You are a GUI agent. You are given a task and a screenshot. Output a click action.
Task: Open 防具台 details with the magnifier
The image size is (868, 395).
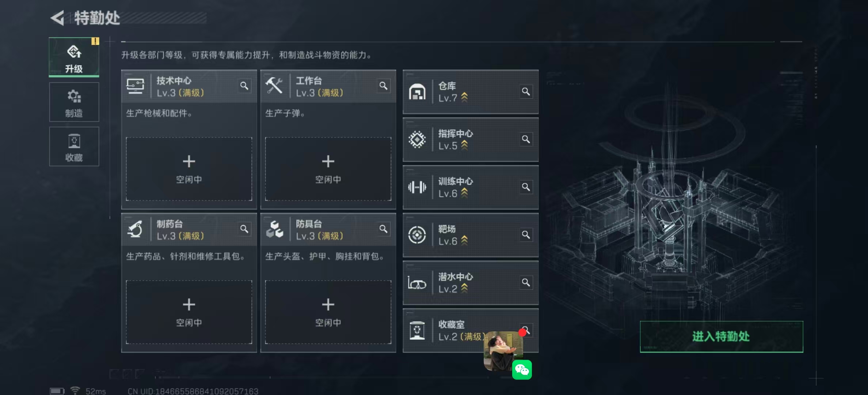click(x=383, y=229)
